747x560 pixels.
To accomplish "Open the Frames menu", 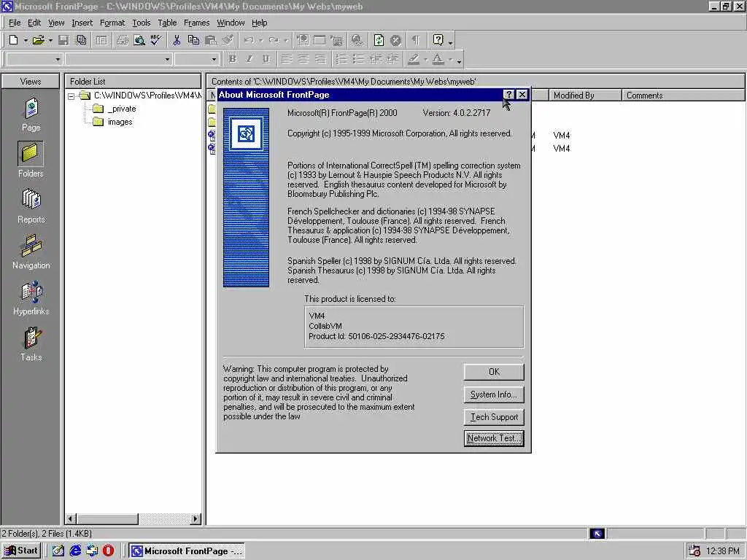I will point(196,23).
